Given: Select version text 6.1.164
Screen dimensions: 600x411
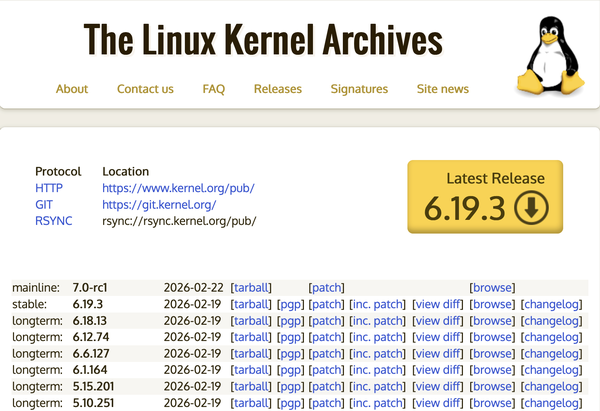Looking at the screenshot, I should [90, 370].
